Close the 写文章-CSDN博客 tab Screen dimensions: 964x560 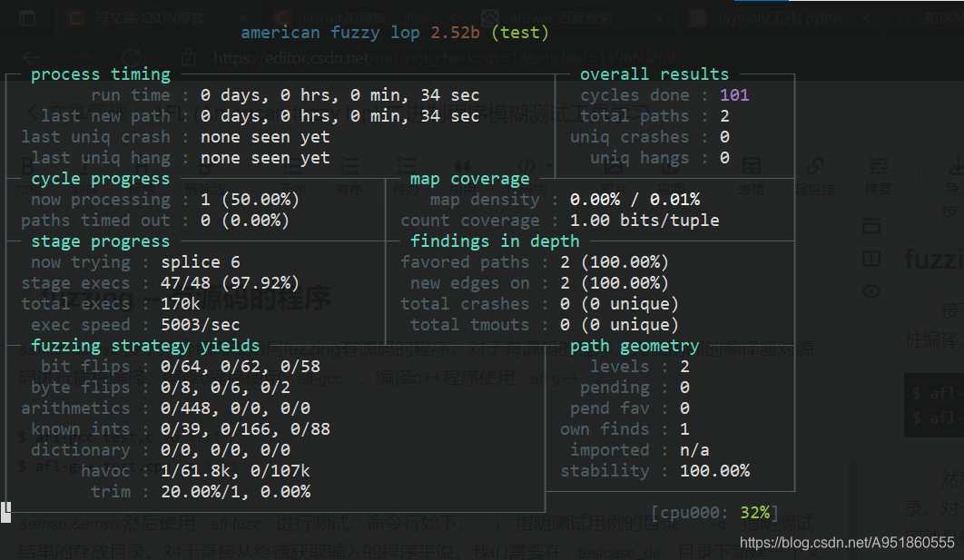[x=243, y=18]
